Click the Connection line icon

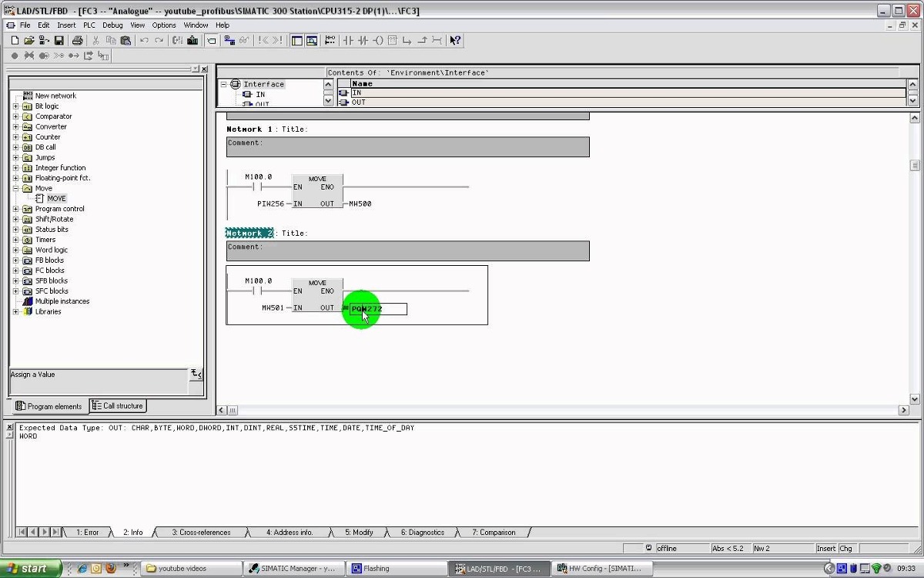click(437, 40)
